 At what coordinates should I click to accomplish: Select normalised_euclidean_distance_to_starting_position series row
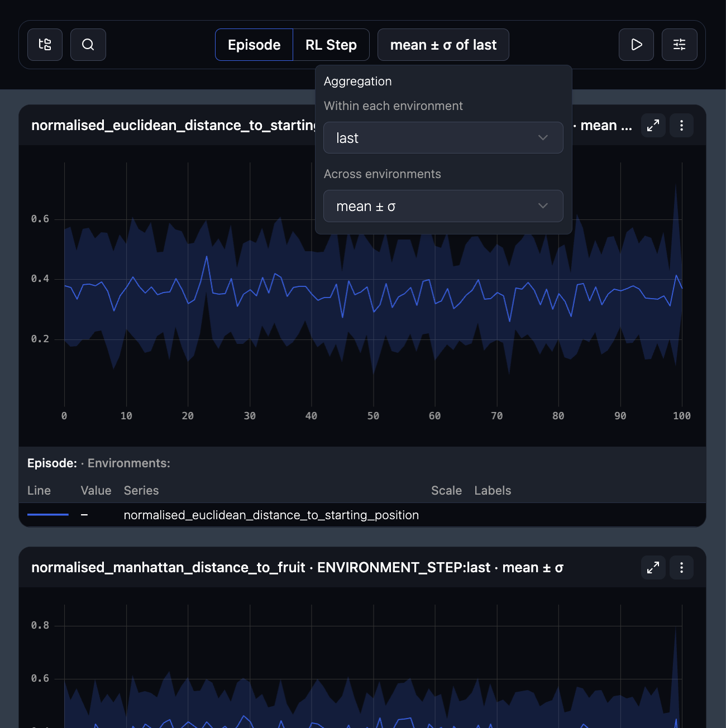tap(362, 515)
